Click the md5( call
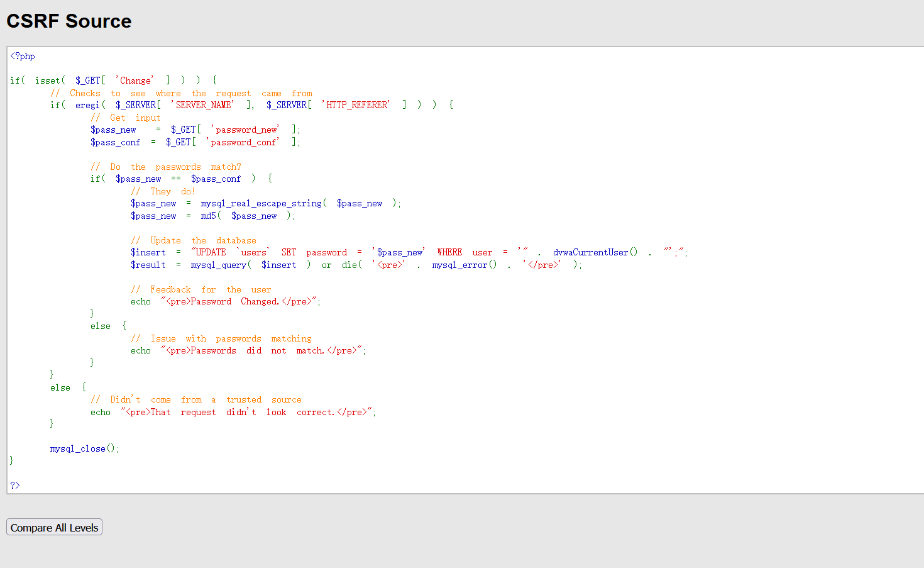 click(211, 216)
